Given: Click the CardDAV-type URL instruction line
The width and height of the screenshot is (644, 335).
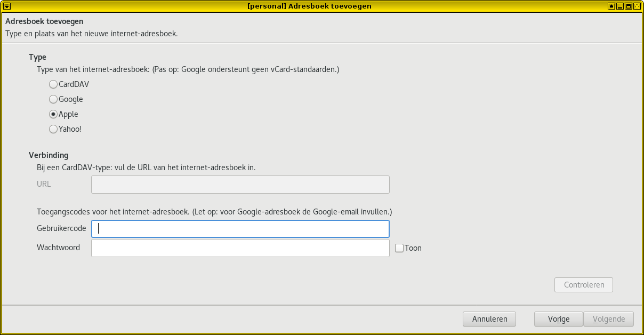Looking at the screenshot, I should (146, 167).
